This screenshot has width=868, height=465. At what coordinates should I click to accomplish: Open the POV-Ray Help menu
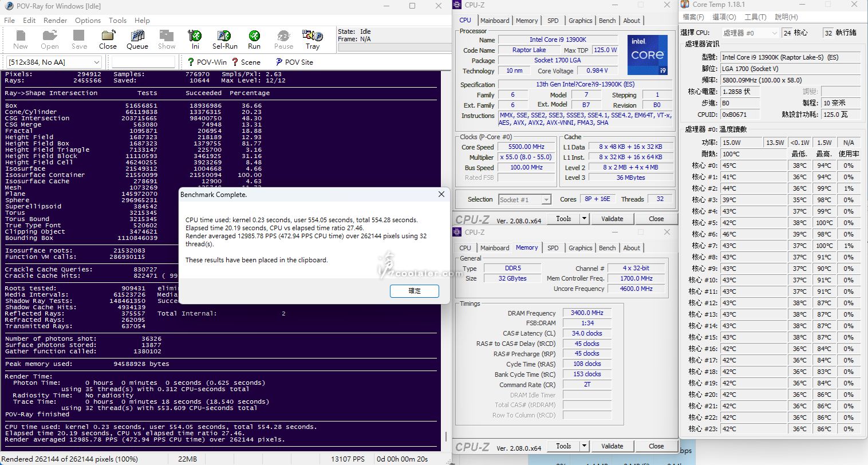[x=142, y=20]
